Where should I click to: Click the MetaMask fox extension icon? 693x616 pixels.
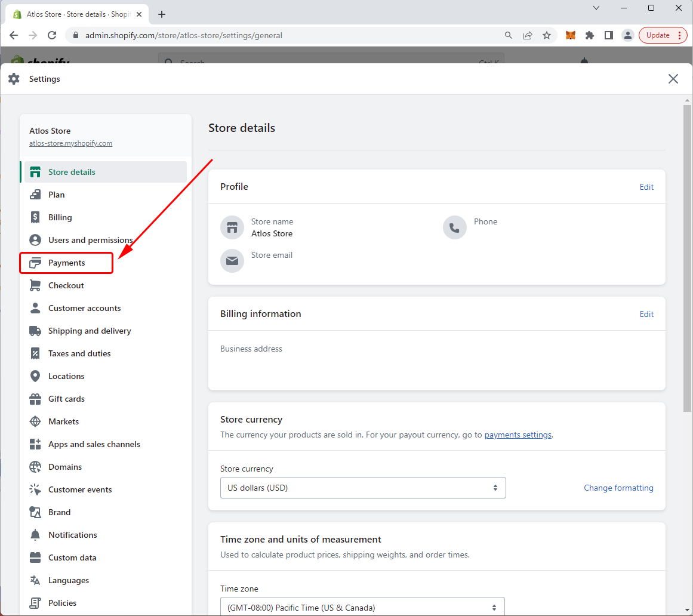tap(571, 35)
